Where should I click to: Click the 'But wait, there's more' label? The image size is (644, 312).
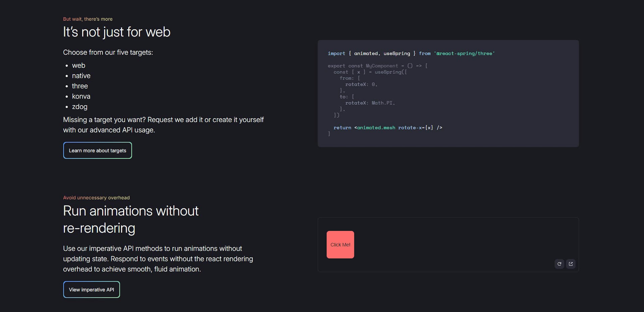88,19
